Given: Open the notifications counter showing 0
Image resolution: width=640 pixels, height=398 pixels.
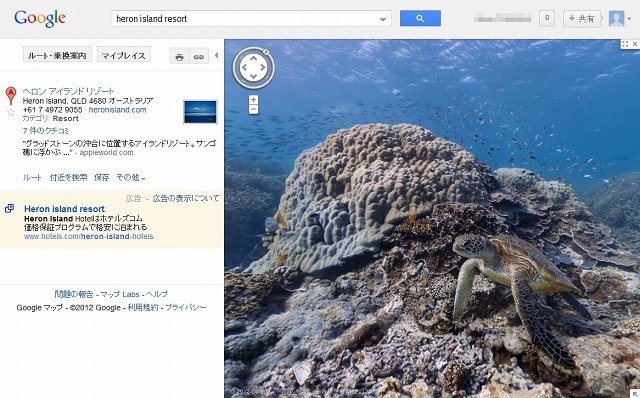Looking at the screenshot, I should pyautogui.click(x=547, y=18).
